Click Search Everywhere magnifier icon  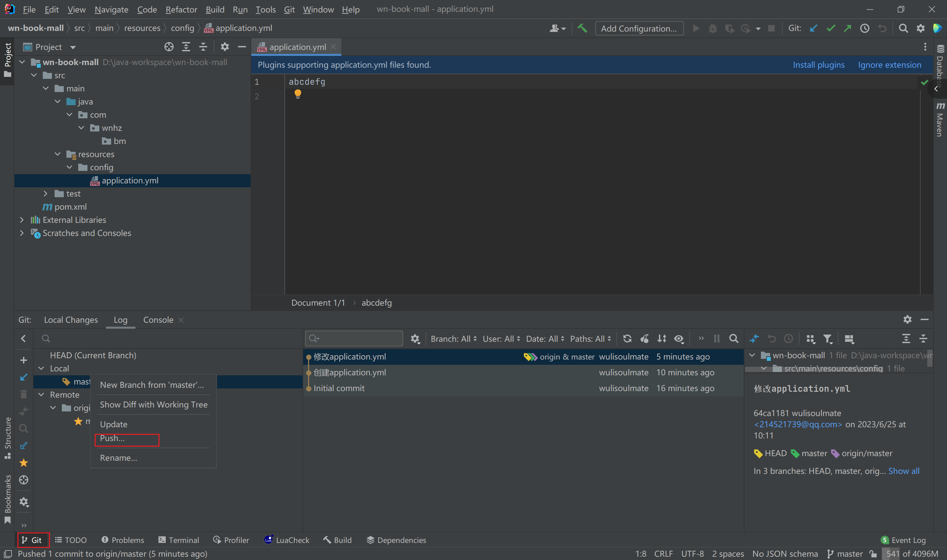point(903,28)
